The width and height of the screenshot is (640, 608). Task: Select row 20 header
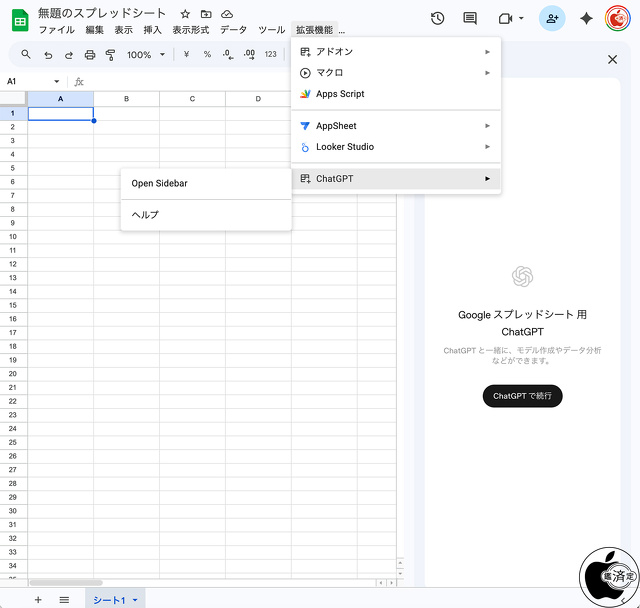[x=13, y=374]
